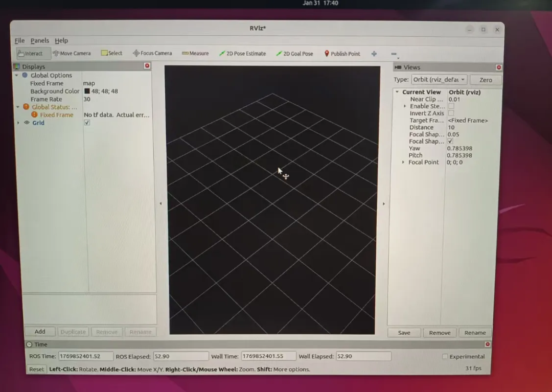The image size is (552, 392).
Task: Enable the Experimental checkbox
Action: (x=445, y=356)
